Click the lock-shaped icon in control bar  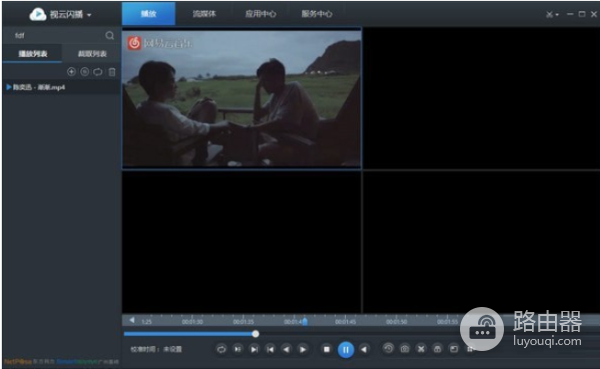coord(437,349)
